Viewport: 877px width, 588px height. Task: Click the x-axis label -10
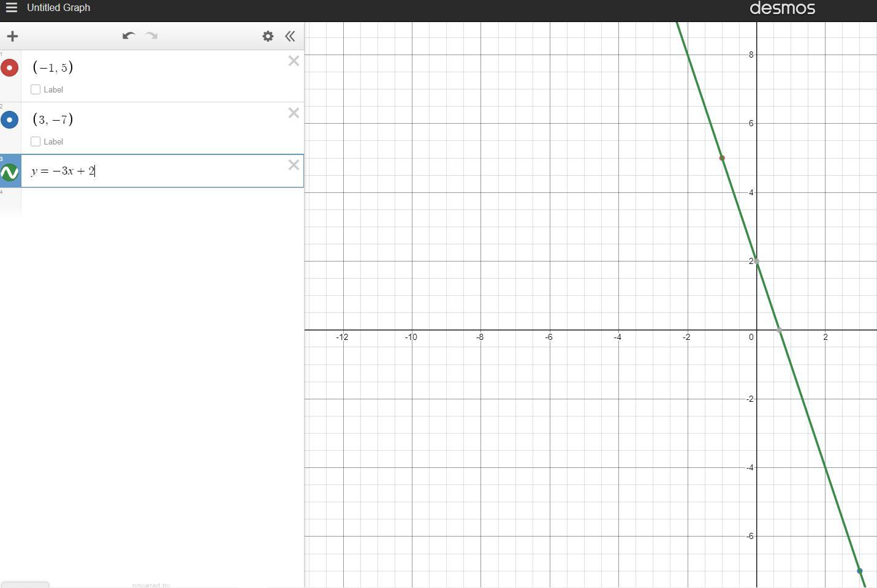tap(411, 337)
